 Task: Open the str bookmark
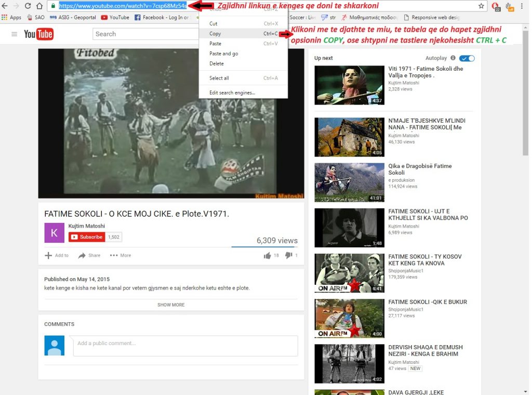point(328,17)
